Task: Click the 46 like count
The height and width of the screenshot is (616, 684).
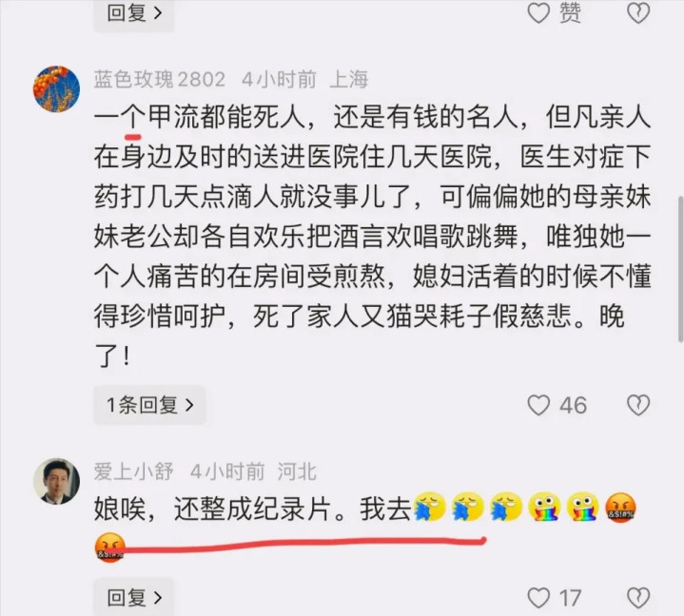Action: 574,405
